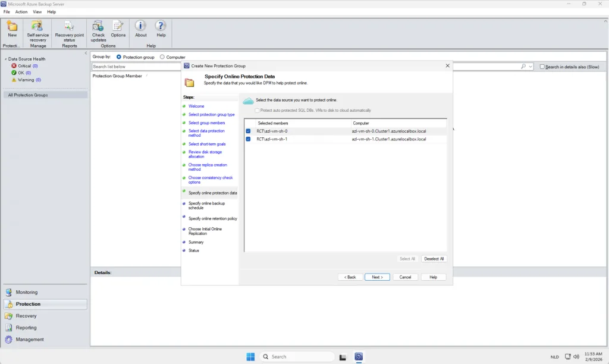Open the Monitoring workspace in the sidebar
609x364 pixels.
[26, 292]
